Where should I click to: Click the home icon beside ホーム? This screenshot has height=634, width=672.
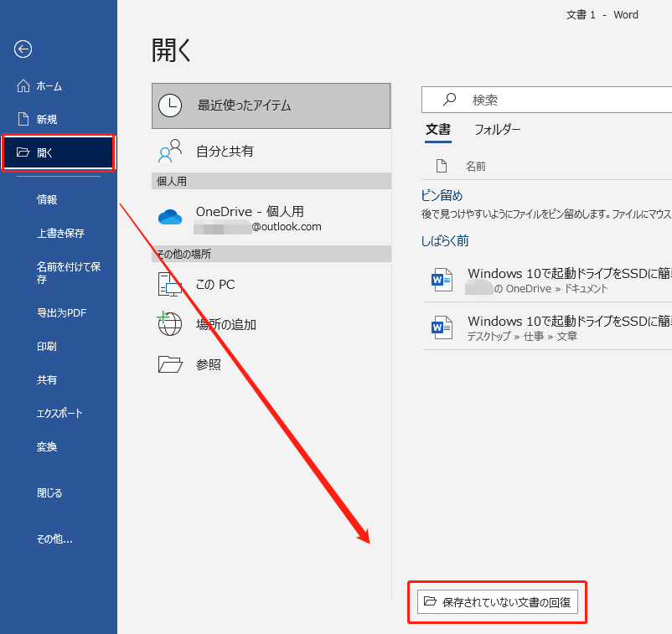[x=23, y=85]
